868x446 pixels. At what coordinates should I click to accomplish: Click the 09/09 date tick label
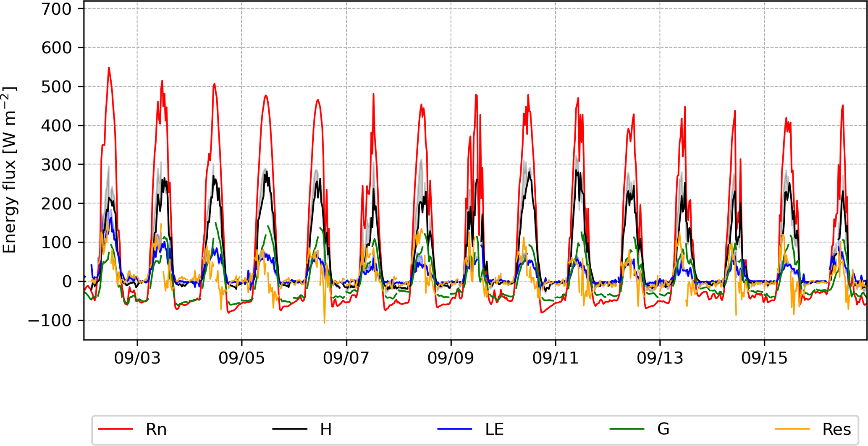coord(451,358)
